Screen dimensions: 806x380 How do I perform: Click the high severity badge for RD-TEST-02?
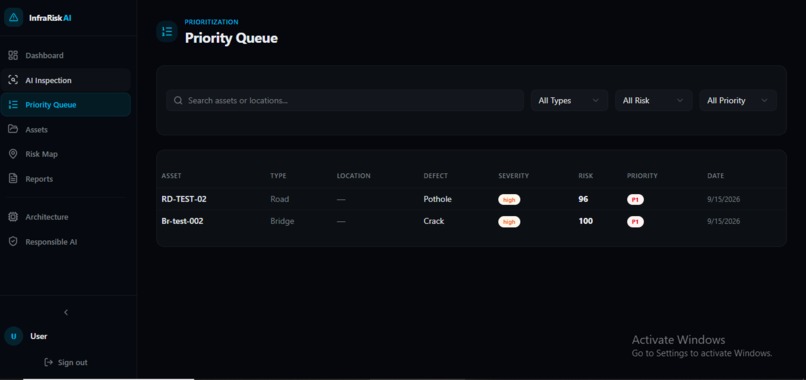click(509, 200)
